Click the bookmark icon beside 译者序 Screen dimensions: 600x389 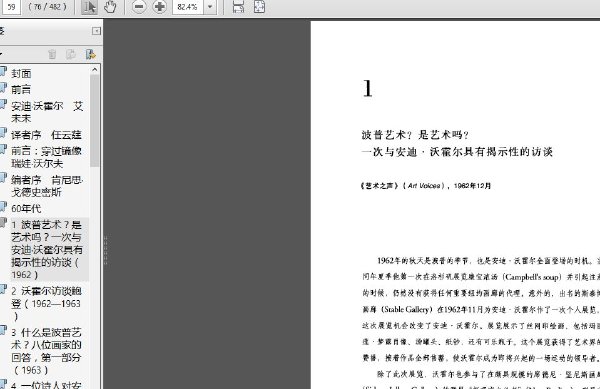pyautogui.click(x=3, y=133)
